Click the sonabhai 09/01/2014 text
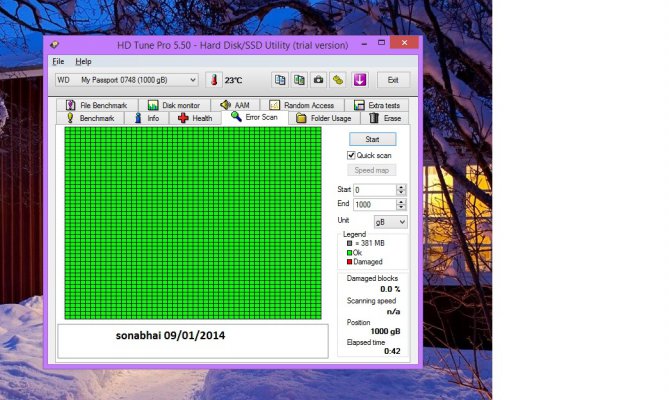The height and width of the screenshot is (400, 669). point(170,336)
